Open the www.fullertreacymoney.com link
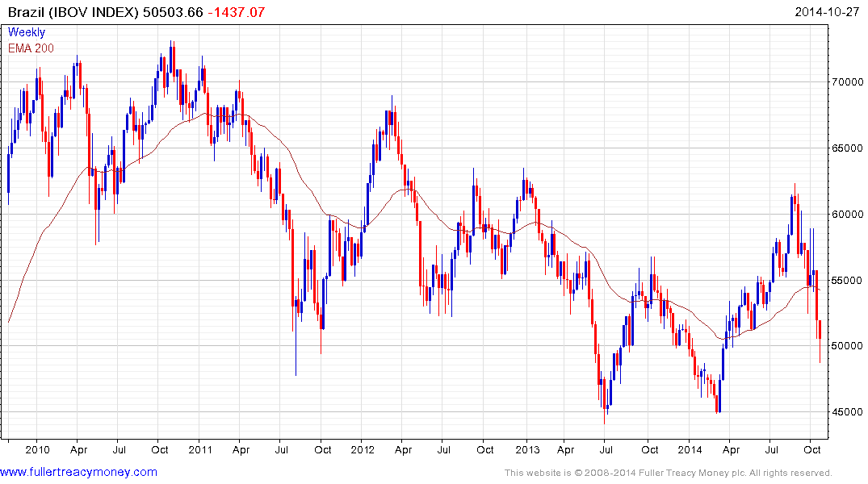Viewport: 868px width, 484px height. pyautogui.click(x=78, y=472)
